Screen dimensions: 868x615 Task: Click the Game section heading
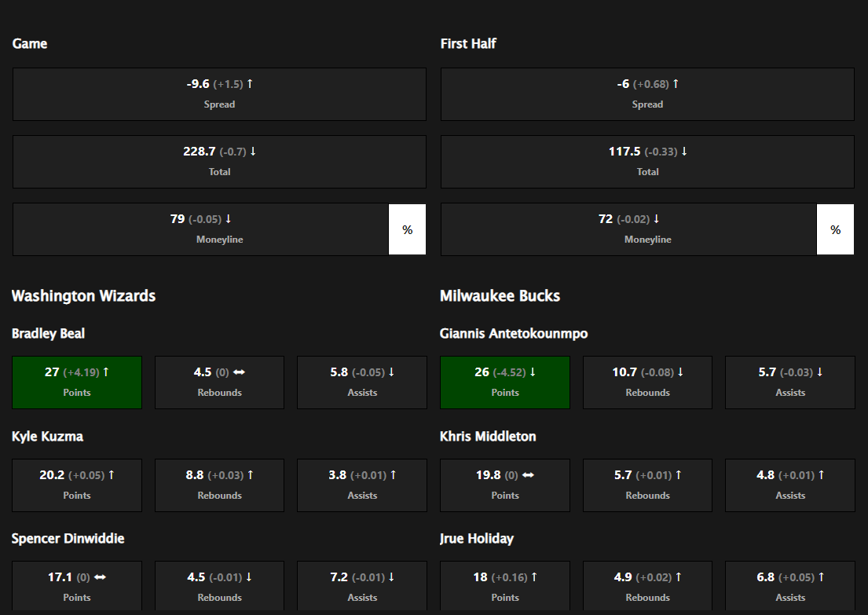point(30,44)
